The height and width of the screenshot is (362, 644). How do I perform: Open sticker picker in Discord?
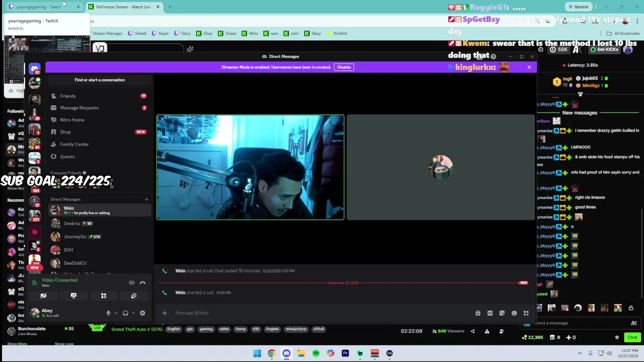[x=502, y=313]
